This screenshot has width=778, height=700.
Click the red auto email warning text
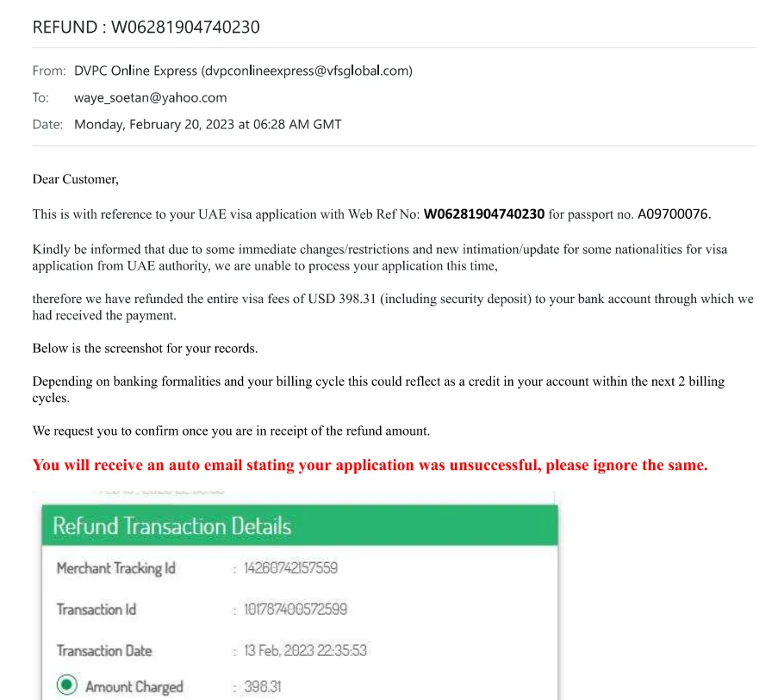(x=370, y=465)
